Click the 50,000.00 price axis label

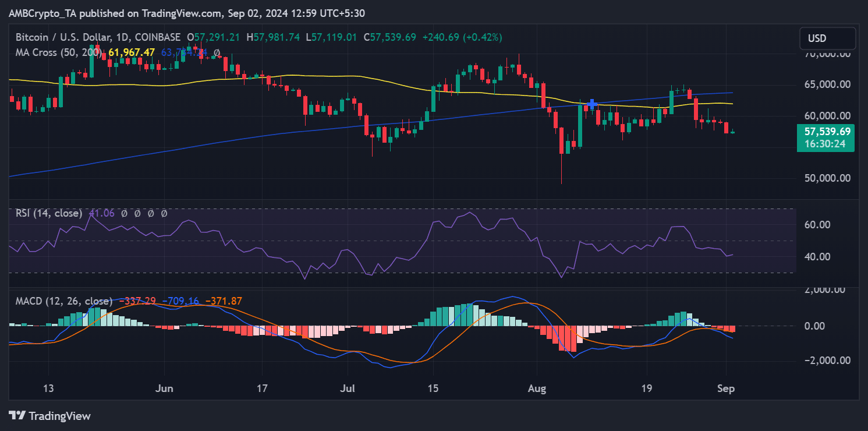tap(827, 178)
